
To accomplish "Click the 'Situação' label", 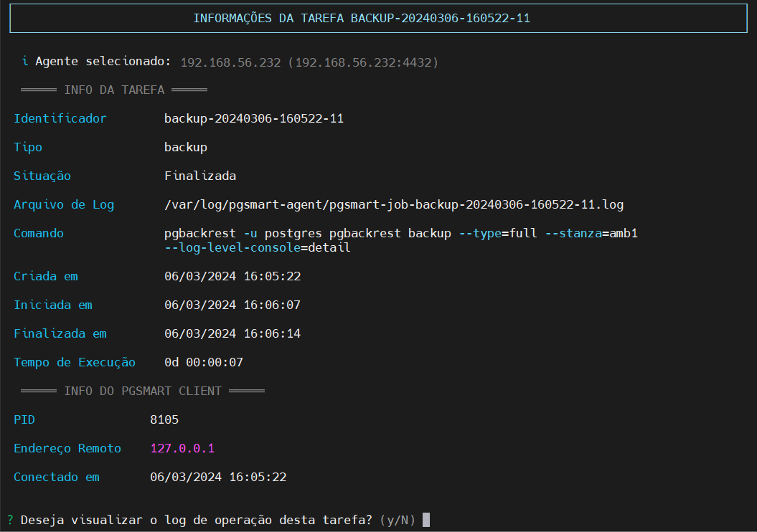I will pyautogui.click(x=42, y=176).
